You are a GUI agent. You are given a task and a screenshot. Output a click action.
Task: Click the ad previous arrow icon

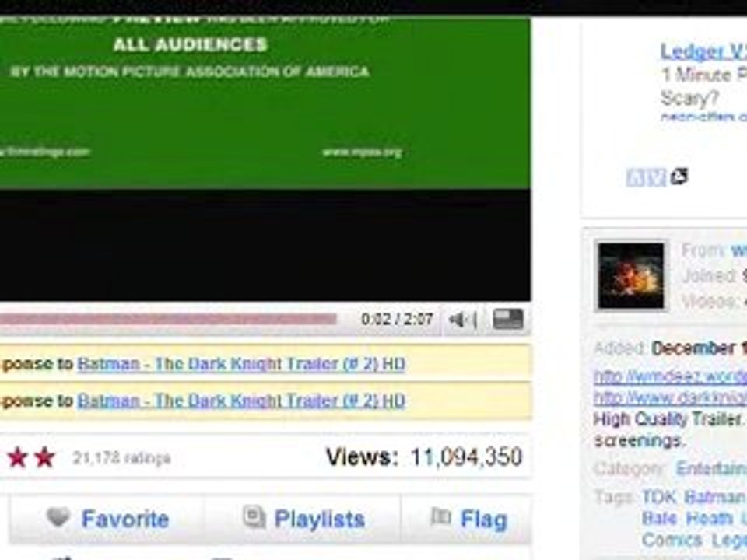tap(636, 178)
